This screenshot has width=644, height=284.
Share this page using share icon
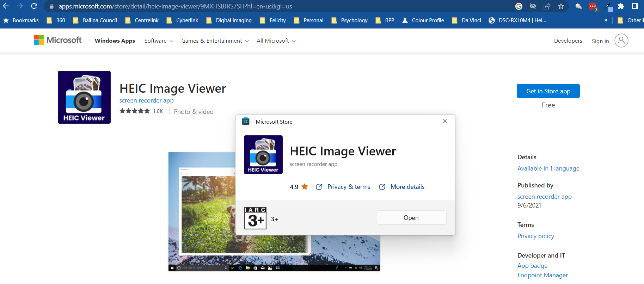547,6
